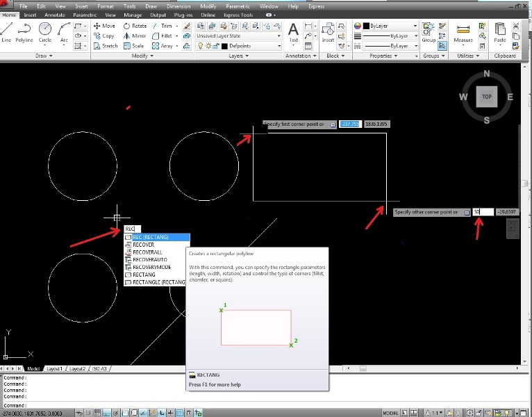Switch to the Layout1 tab
This screenshot has height=417, width=532.
55,368
